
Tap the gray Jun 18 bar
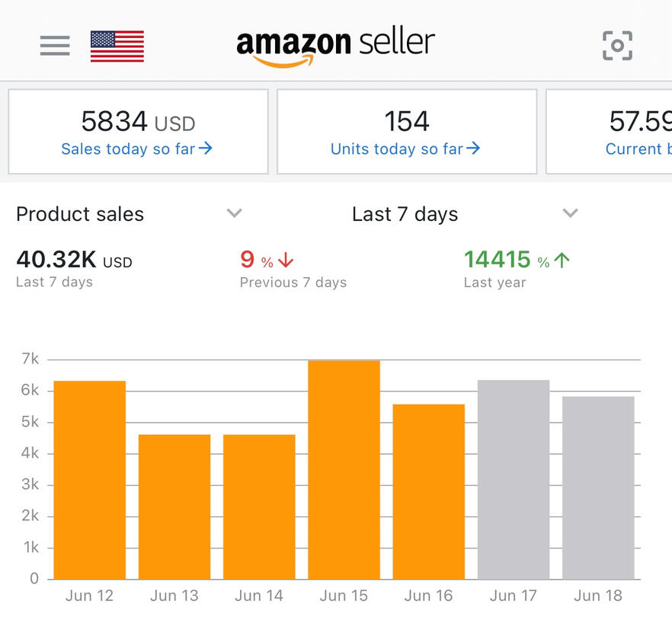pos(598,488)
